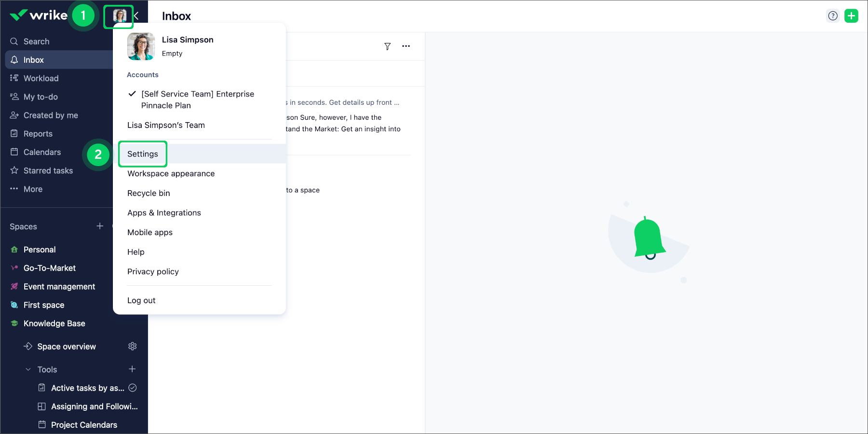
Task: Open the Go-To-Market space
Action: pyautogui.click(x=50, y=268)
